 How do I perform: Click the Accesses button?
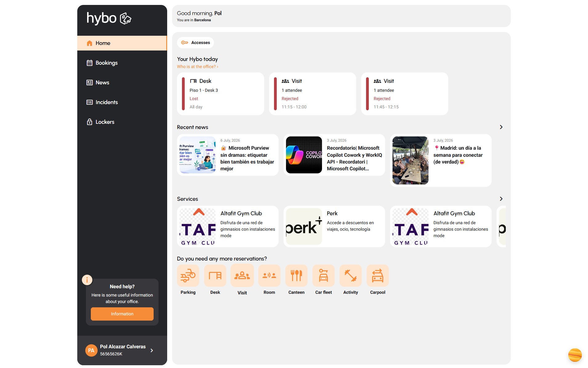click(x=195, y=42)
